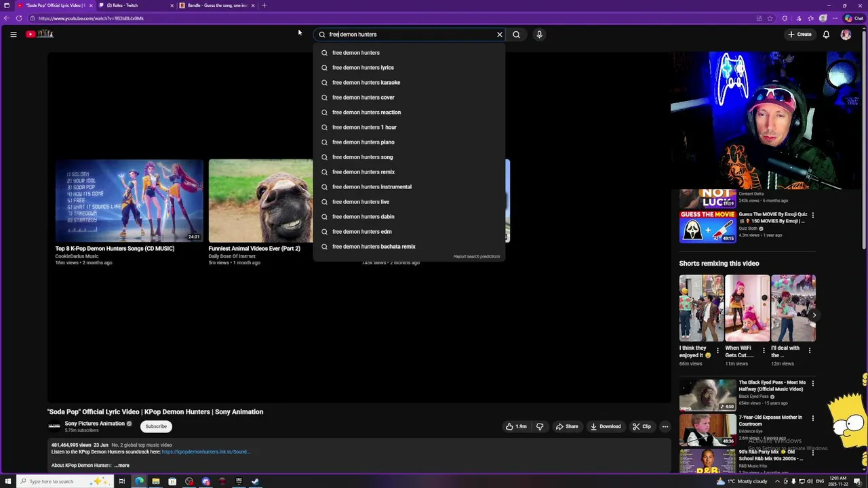Open Funniest Animal Videos Ever thumbnail

pyautogui.click(x=261, y=201)
